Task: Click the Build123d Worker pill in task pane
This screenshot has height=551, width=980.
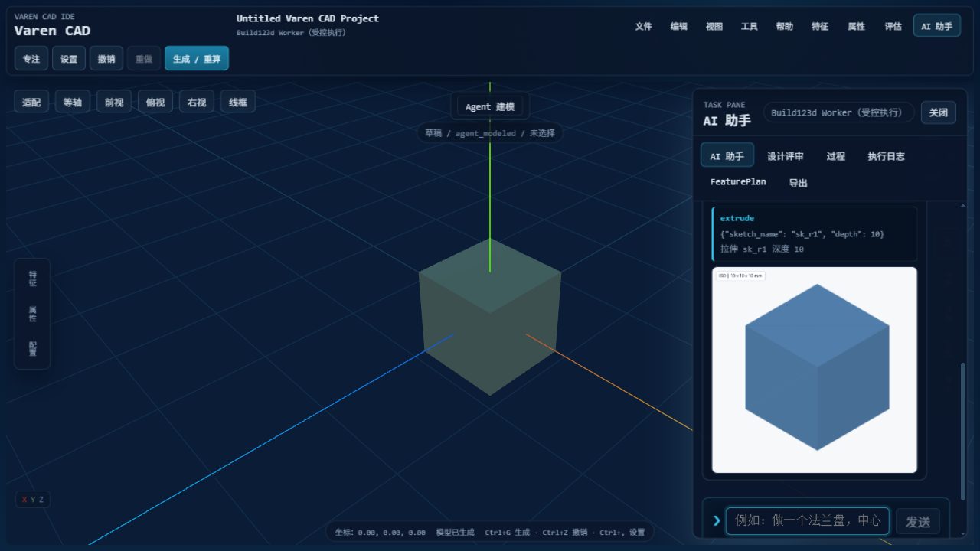Action: coord(839,112)
